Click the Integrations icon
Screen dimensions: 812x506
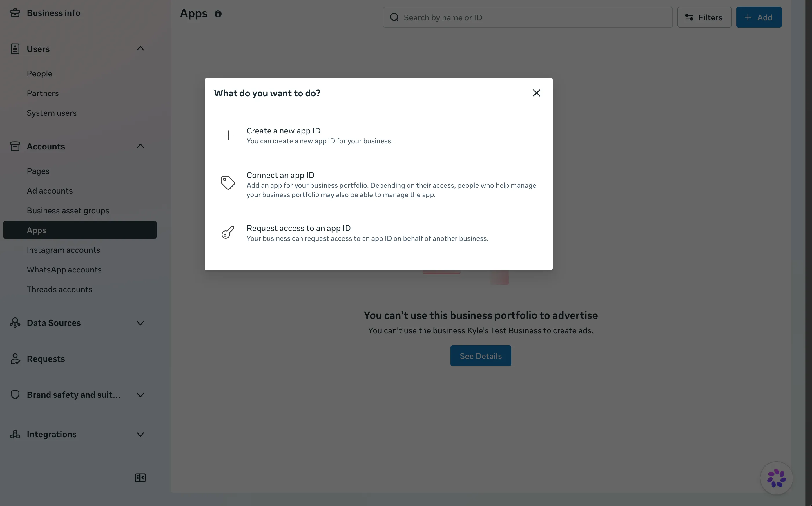click(15, 434)
